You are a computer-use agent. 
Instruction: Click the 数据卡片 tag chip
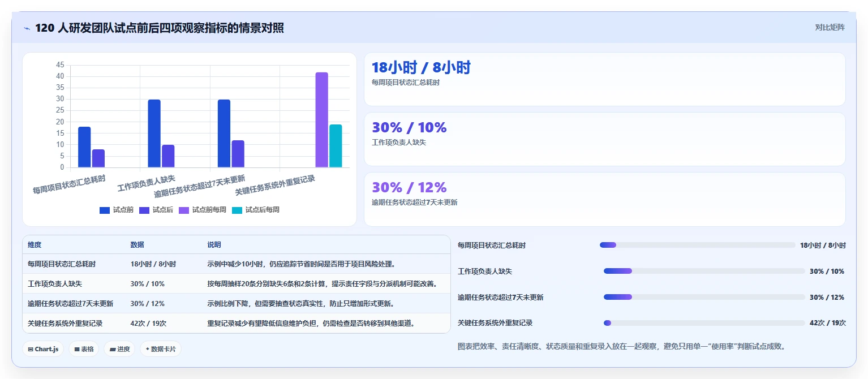tap(161, 349)
